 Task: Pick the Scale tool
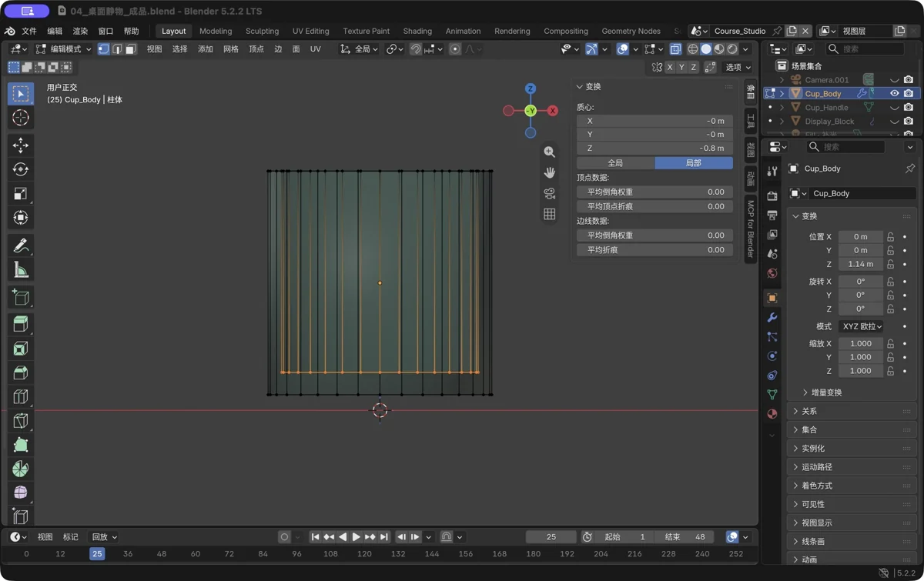[21, 194]
